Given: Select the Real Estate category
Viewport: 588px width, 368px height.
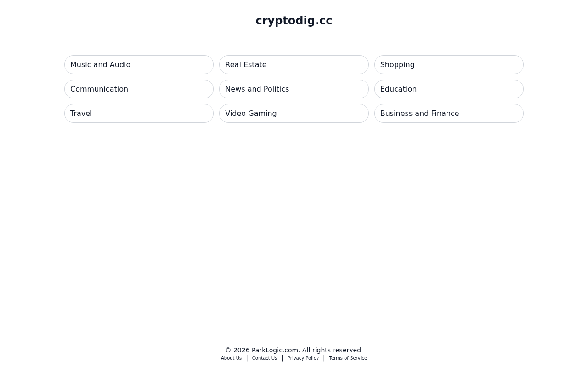Looking at the screenshot, I should click(294, 65).
